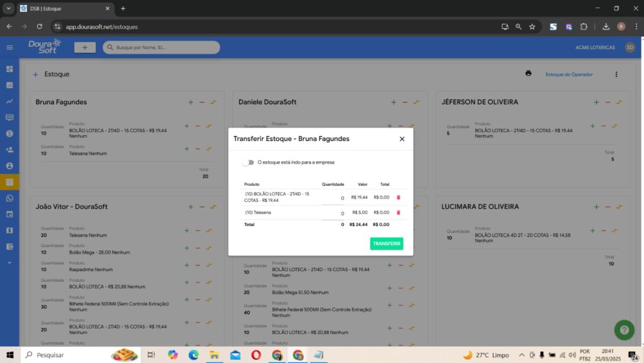The image size is (644, 363).
Task: Click quantity field for BOLÃO LOTECA row
Action: (333, 198)
